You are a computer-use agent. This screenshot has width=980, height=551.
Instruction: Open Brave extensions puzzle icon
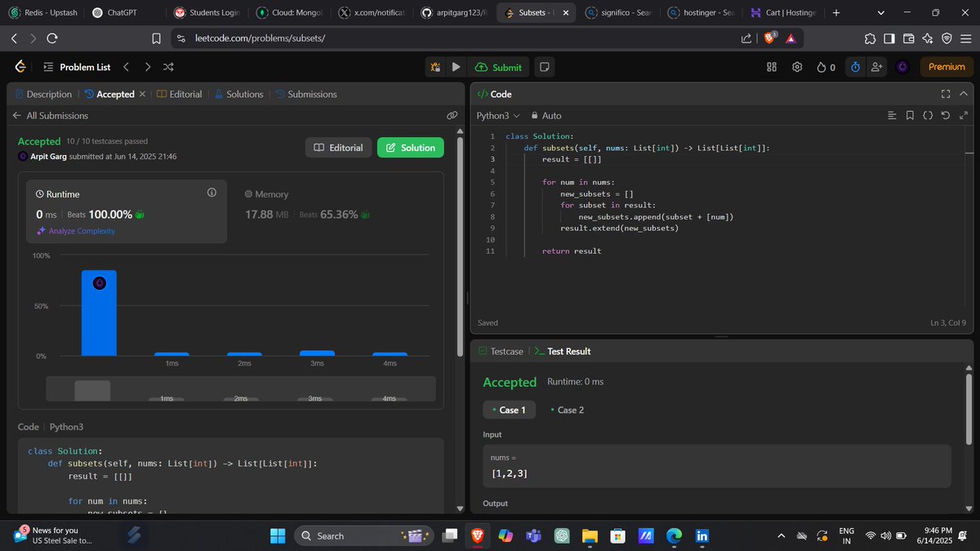tap(869, 38)
